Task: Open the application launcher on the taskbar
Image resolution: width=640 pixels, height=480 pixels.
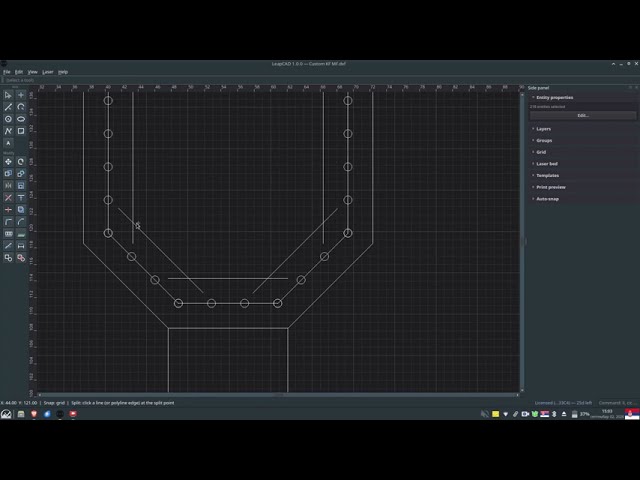Action: pyautogui.click(x=6, y=414)
